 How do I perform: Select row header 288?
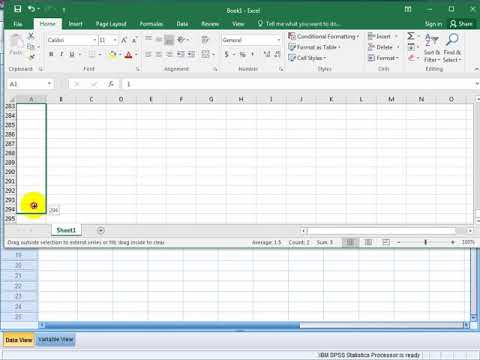tap(10, 153)
